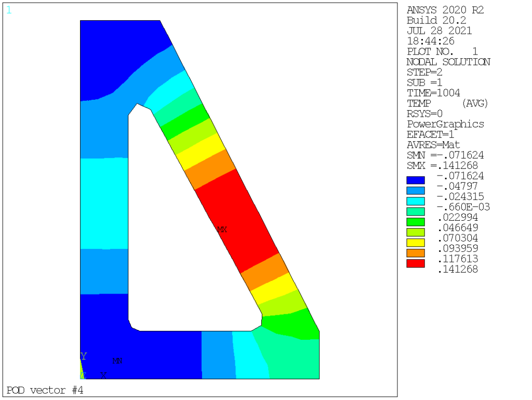
Task: Click the dark blue legend swatch
Action: click(416, 180)
